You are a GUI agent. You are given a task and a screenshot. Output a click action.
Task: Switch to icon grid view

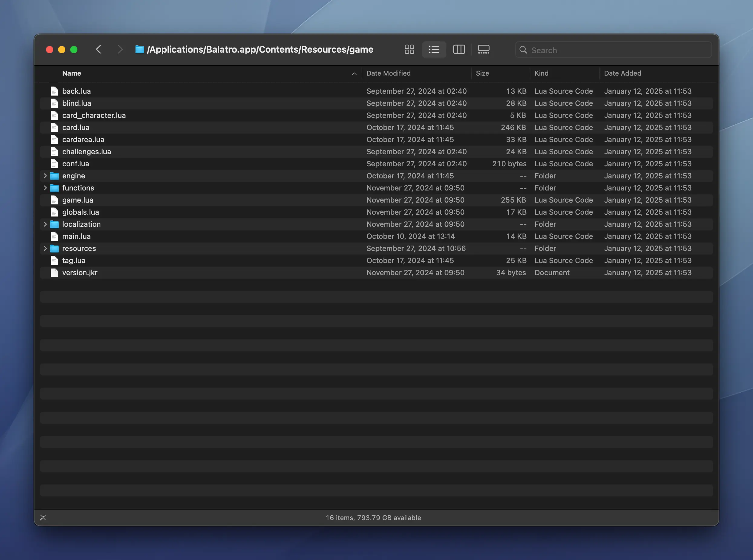[409, 50]
